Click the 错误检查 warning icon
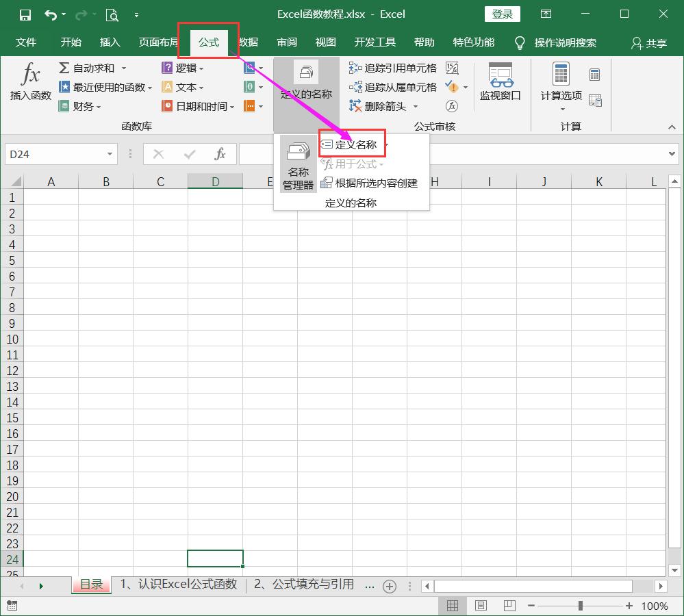 pyautogui.click(x=453, y=87)
